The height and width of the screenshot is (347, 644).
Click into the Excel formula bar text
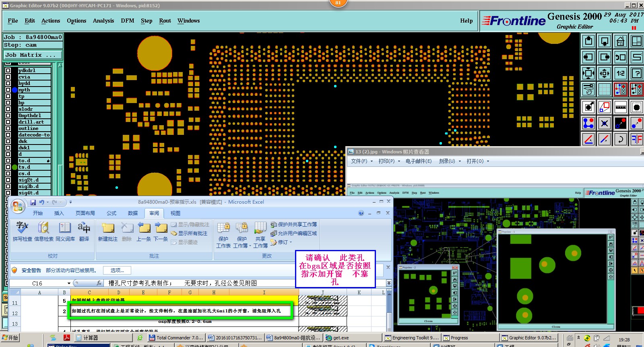(x=245, y=283)
